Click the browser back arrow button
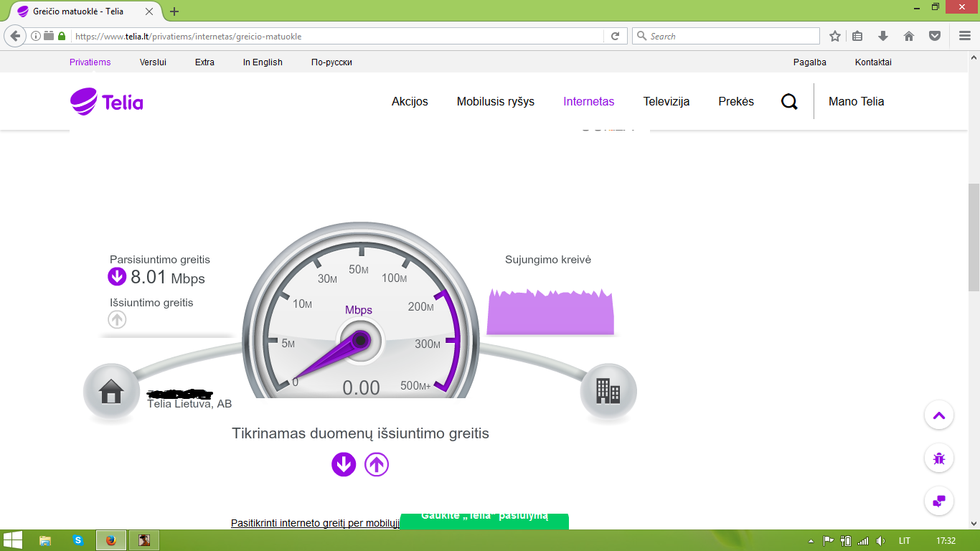980x551 pixels. pyautogui.click(x=15, y=36)
